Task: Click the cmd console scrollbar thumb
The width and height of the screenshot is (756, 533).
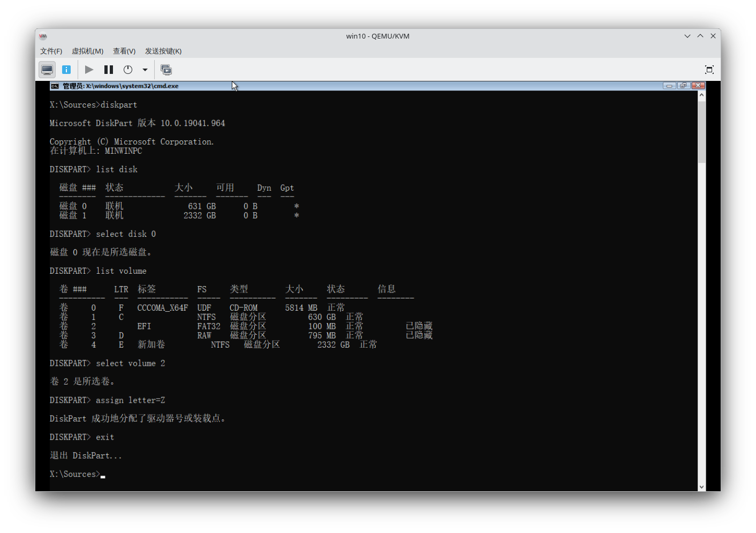Action: [701, 132]
